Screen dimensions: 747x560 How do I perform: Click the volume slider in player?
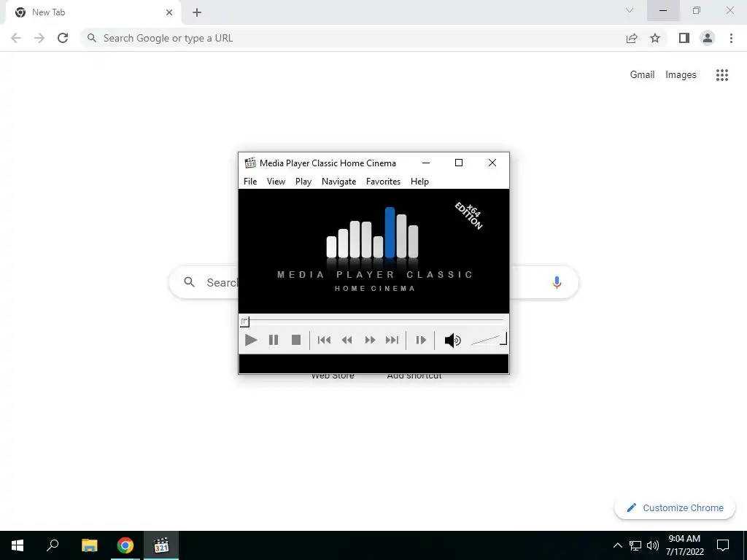pyautogui.click(x=488, y=340)
